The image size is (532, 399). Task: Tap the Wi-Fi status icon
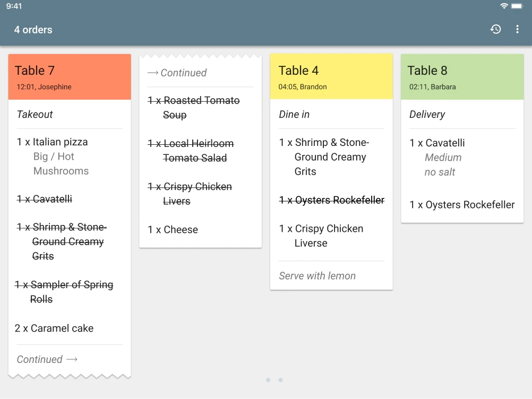[504, 6]
